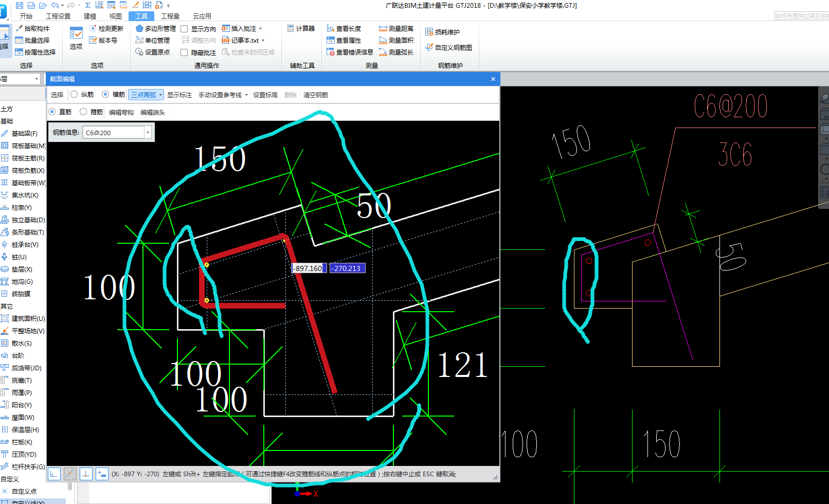
Task: Click 测量面积 measure area tool
Action: pos(397,40)
